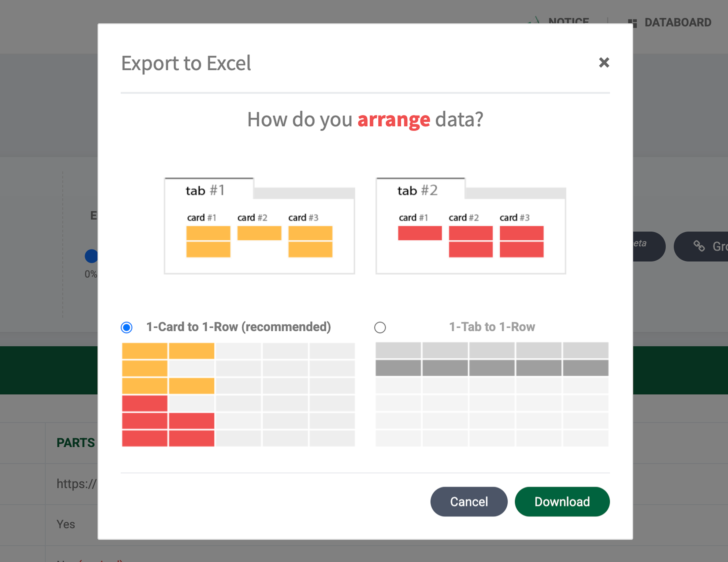Click the Download button

click(562, 501)
